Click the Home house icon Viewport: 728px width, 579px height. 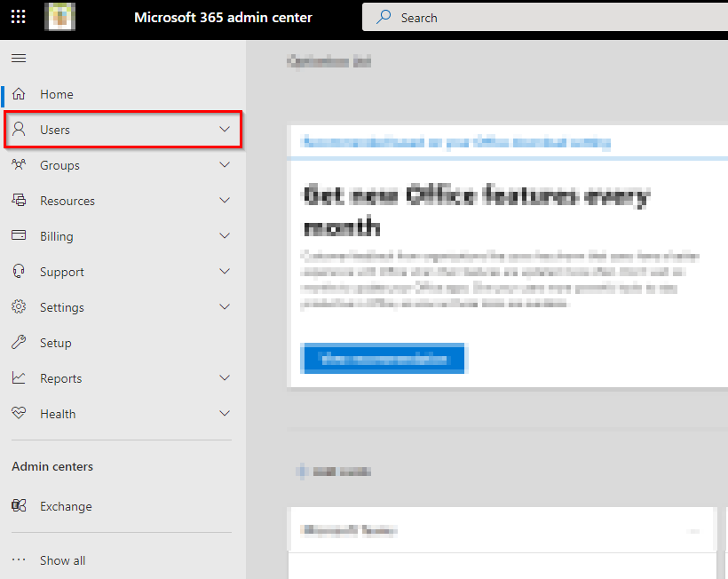(x=19, y=94)
